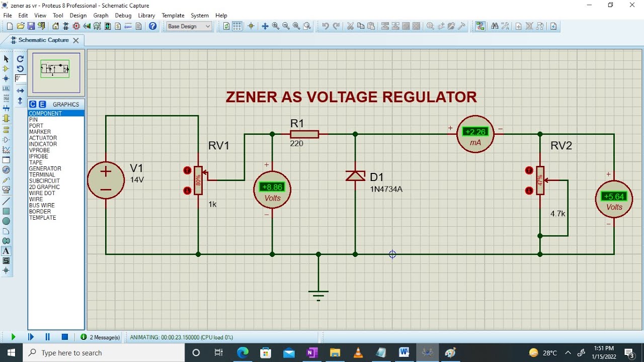Click the overview thumbnail of the schematic

pyautogui.click(x=56, y=73)
